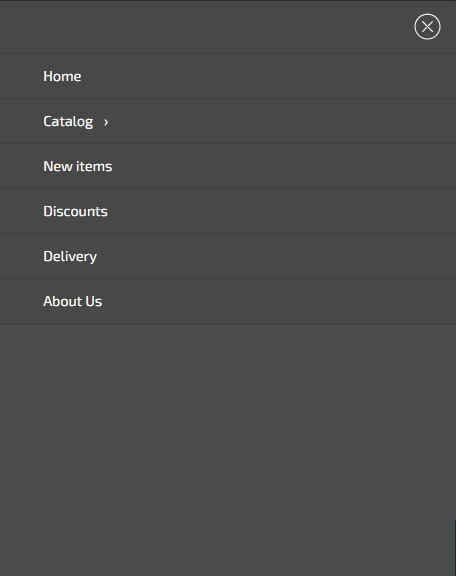The height and width of the screenshot is (576, 456).
Task: Click the circled X icon
Action: 427,27
